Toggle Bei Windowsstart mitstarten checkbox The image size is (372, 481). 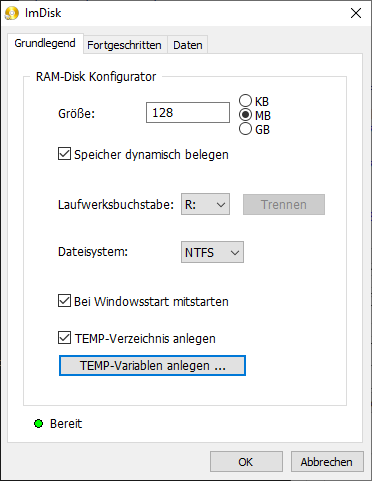pos(64,301)
